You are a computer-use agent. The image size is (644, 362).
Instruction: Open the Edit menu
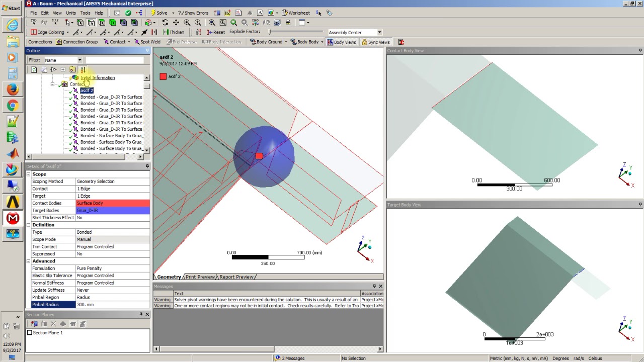click(x=45, y=13)
